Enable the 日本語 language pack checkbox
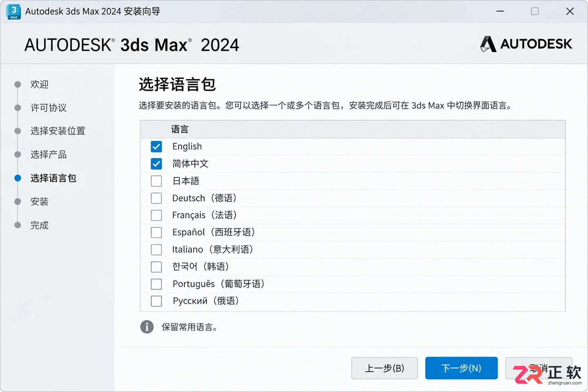Image resolution: width=588 pixels, height=392 pixels. 156,181
